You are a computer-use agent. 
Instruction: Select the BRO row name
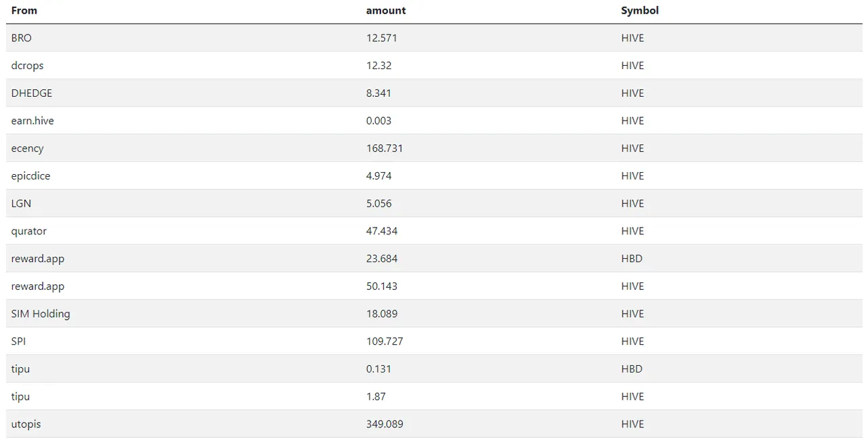pos(21,38)
